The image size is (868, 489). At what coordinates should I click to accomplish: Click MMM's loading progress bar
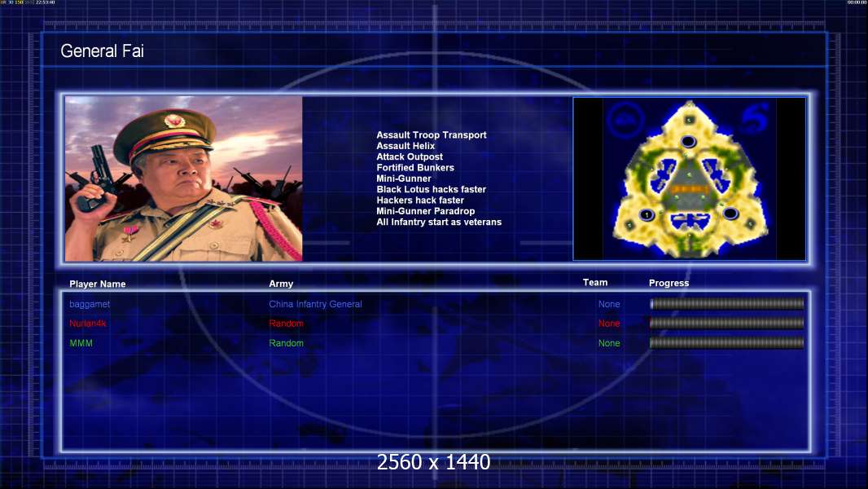[x=727, y=343]
